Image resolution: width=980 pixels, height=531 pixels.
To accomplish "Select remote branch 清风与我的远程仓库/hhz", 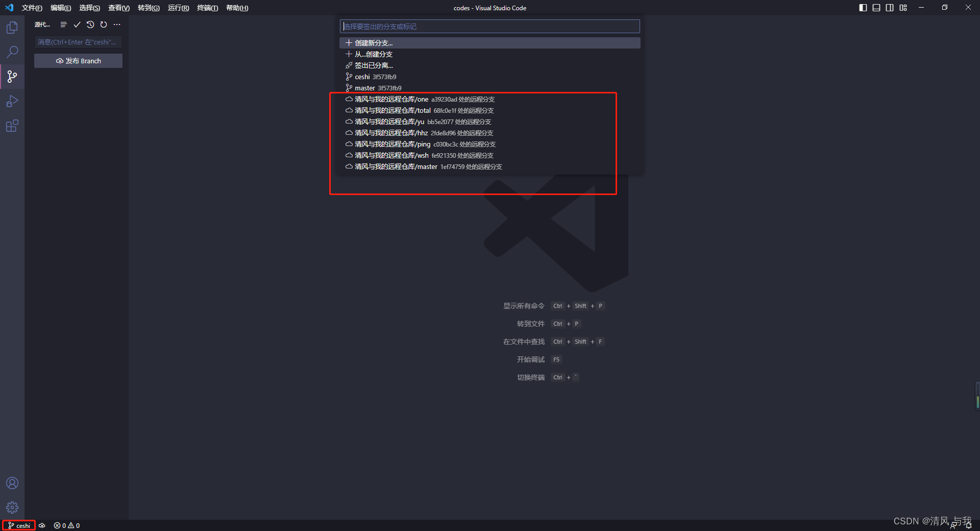I will [x=489, y=133].
